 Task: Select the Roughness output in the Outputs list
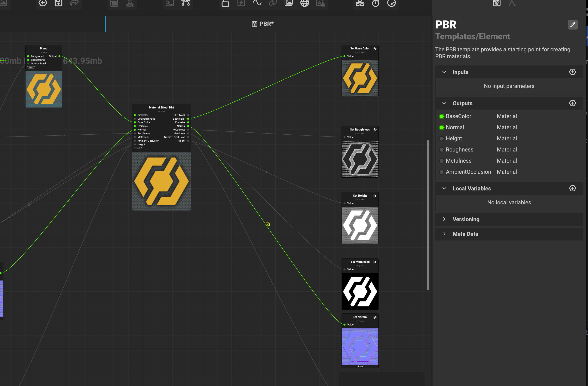(x=509, y=150)
